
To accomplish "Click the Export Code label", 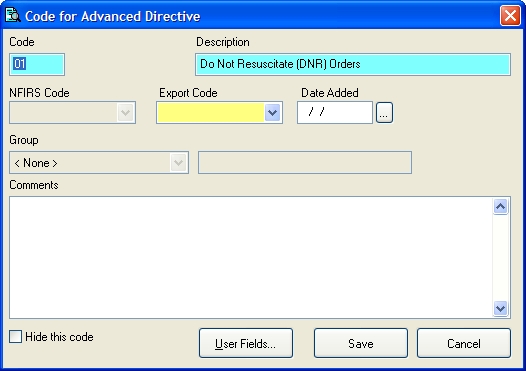I will [188, 93].
